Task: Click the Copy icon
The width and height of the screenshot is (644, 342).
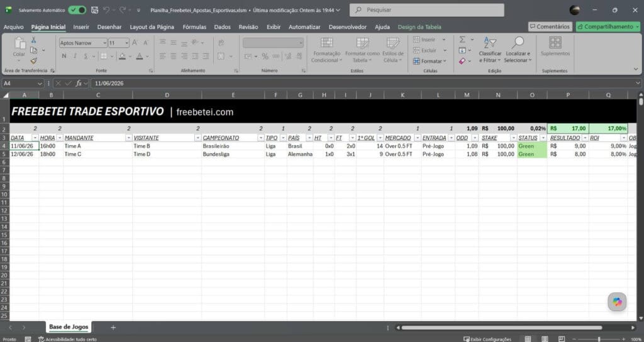Action: 34,50
